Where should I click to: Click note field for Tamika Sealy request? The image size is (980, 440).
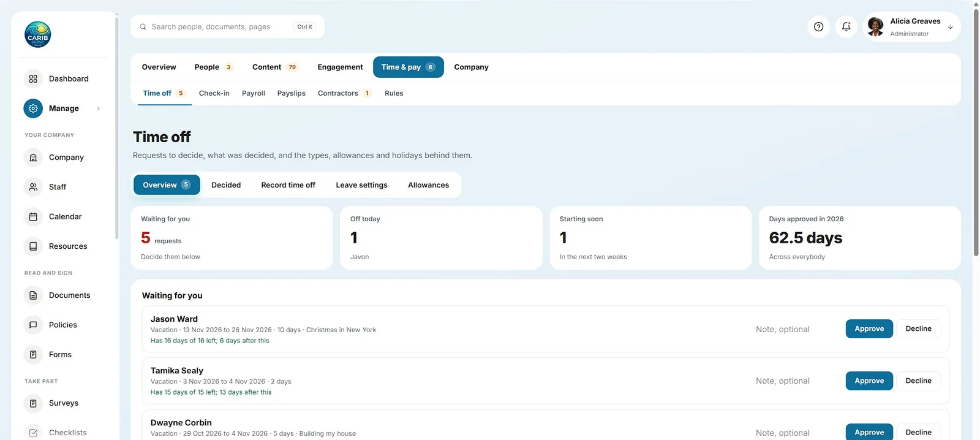pyautogui.click(x=796, y=381)
